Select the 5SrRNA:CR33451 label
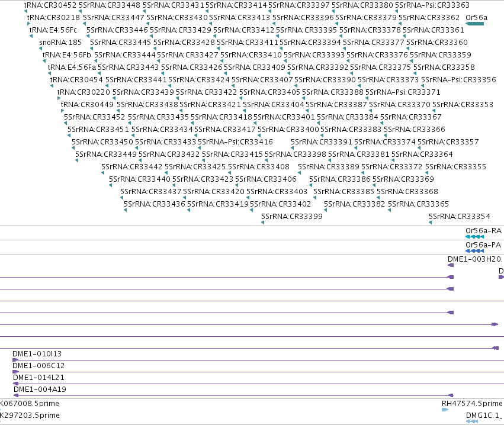 click(98, 129)
